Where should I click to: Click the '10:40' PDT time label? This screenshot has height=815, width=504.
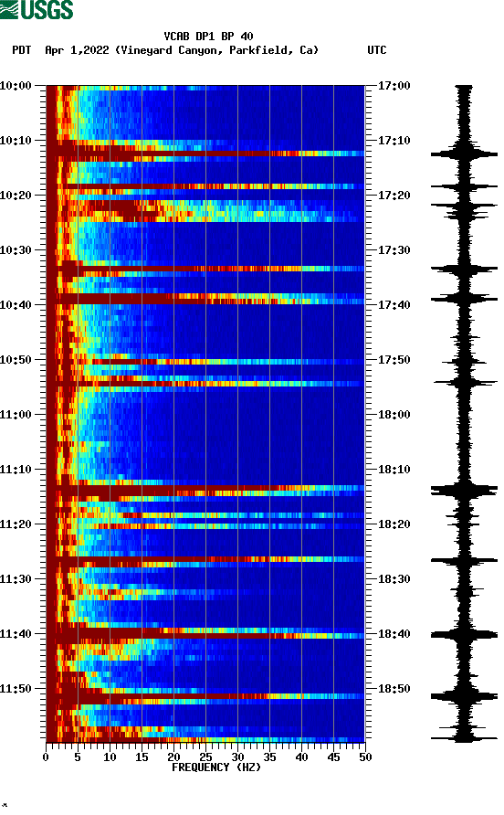16,304
